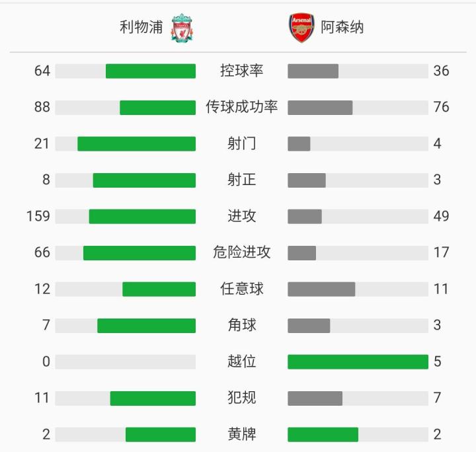Image resolution: width=476 pixels, height=452 pixels.
Task: Click Arsenal's 76 传球成功率 value
Action: [x=441, y=107]
